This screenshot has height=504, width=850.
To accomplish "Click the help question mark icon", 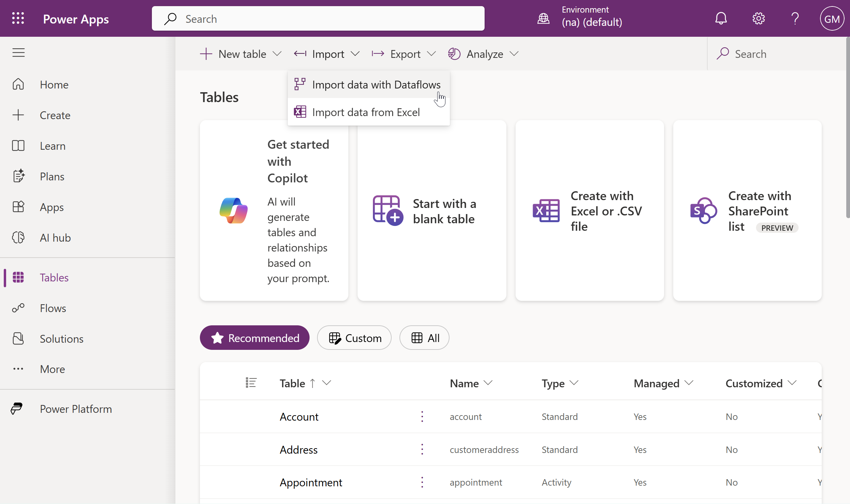I will point(795,18).
